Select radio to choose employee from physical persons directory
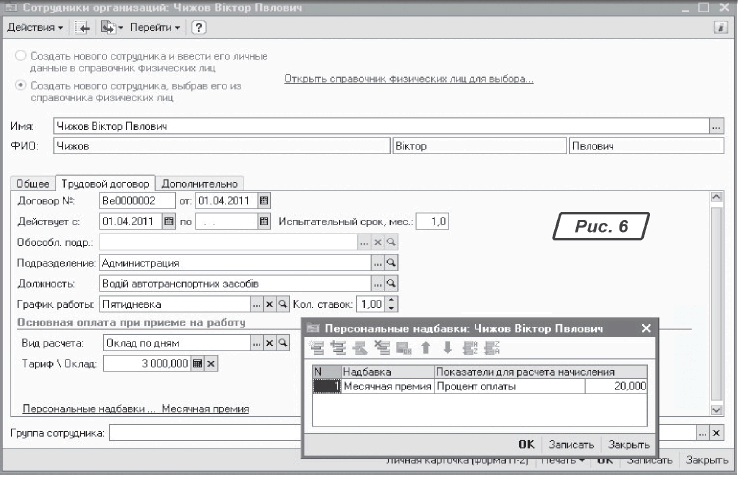Image resolution: width=738 pixels, height=477 pixels. (x=19, y=86)
